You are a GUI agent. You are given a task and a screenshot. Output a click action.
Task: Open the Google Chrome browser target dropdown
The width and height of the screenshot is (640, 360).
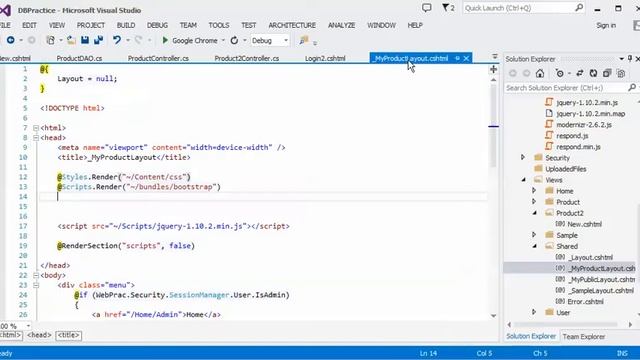point(223,40)
